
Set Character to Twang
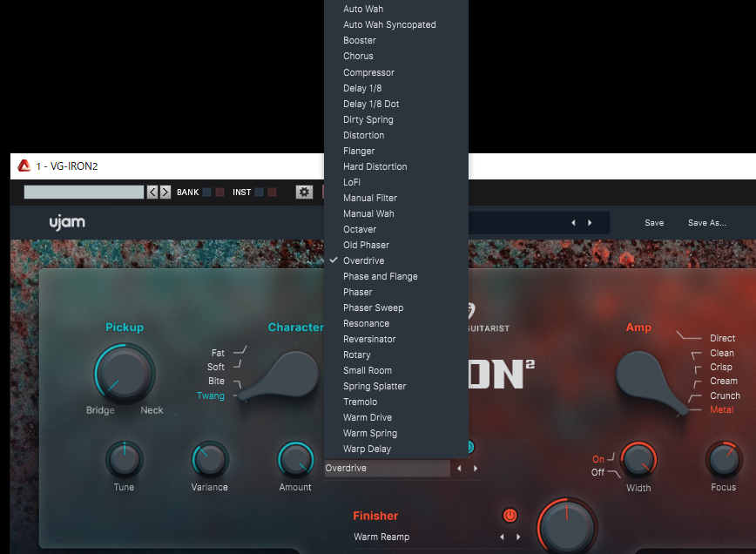click(x=211, y=395)
